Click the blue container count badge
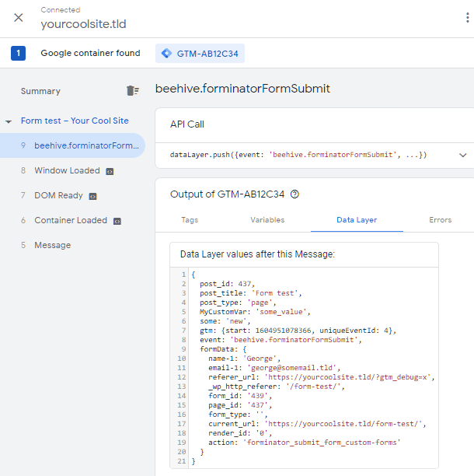 coord(18,53)
